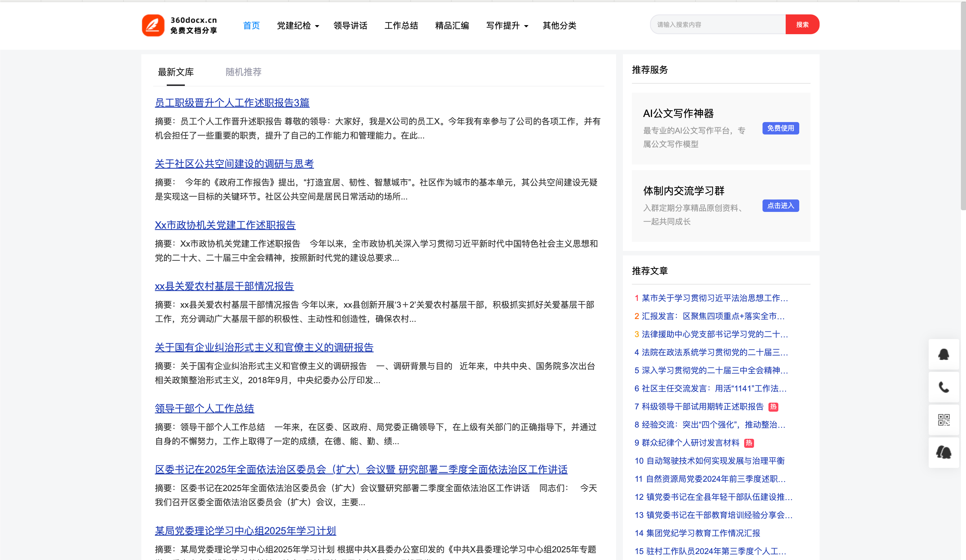Open the 精品汇编 category
Screen dimensions: 966x560
click(x=452, y=25)
